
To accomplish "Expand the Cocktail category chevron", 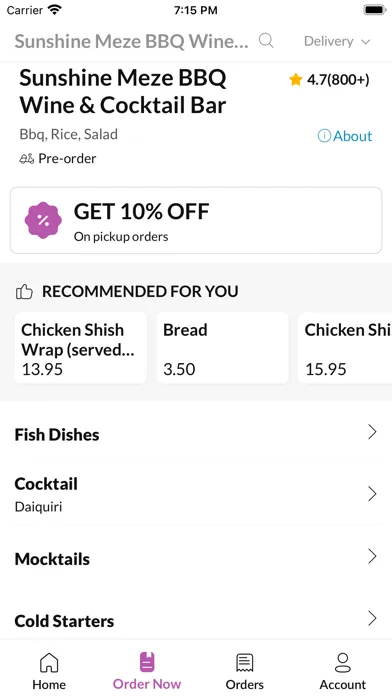I will click(372, 494).
